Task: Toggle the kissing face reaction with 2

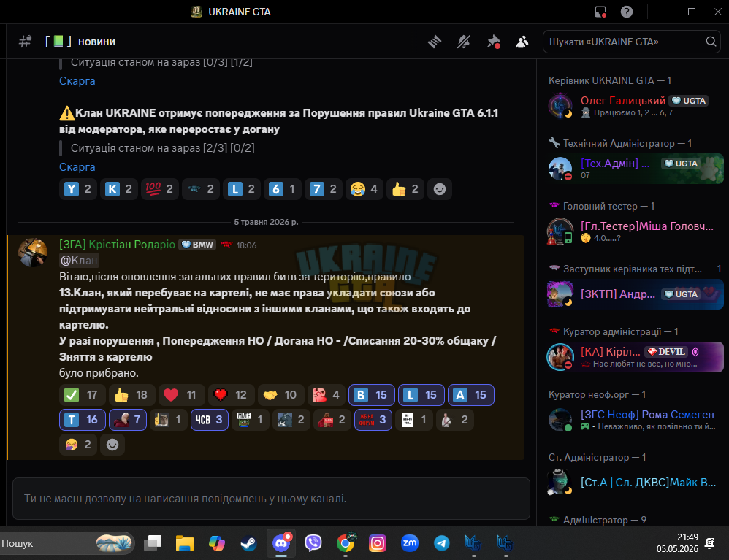Action: [78, 445]
